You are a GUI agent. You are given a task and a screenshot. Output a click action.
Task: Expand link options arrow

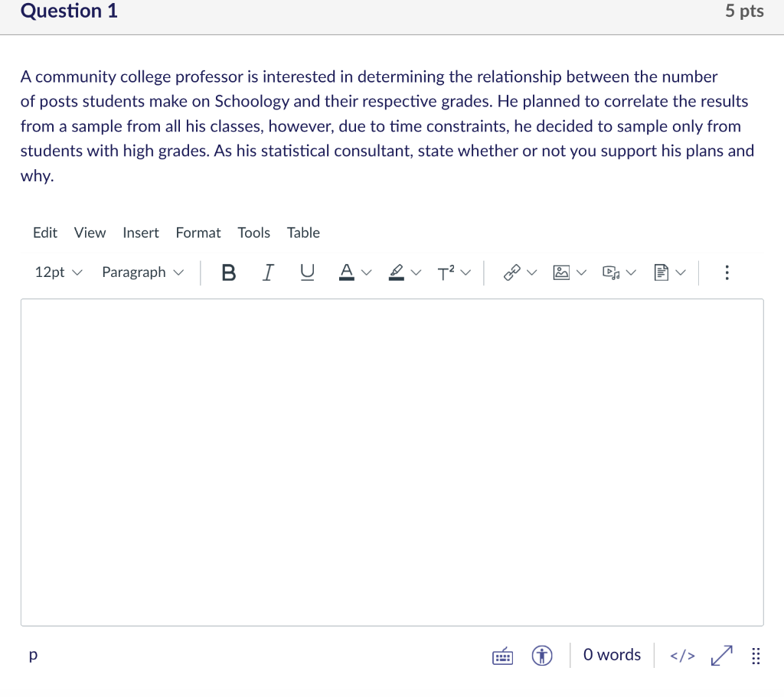point(532,273)
